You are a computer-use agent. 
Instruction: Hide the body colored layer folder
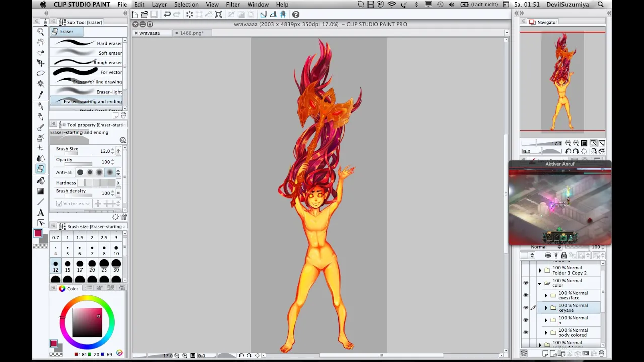526,332
